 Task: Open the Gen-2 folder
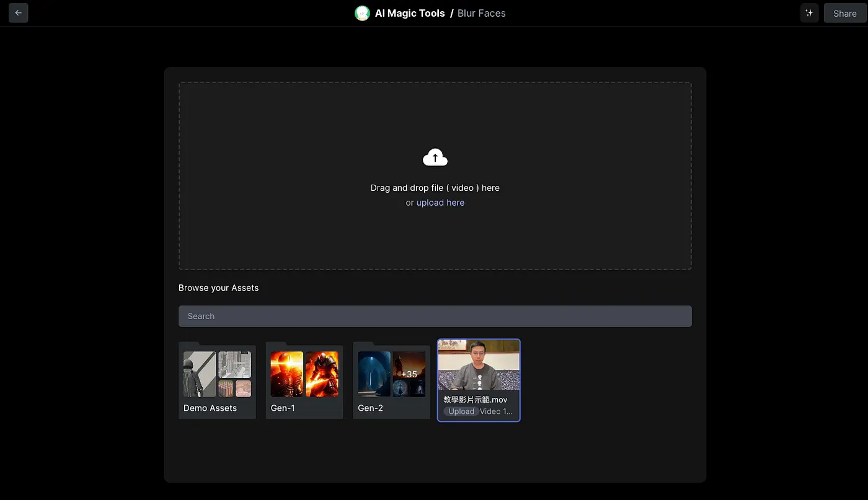click(391, 380)
